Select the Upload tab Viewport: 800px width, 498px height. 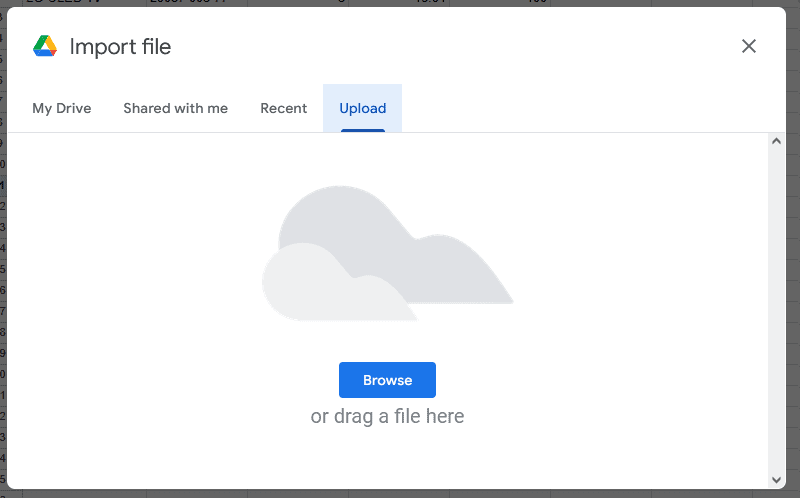pos(363,108)
